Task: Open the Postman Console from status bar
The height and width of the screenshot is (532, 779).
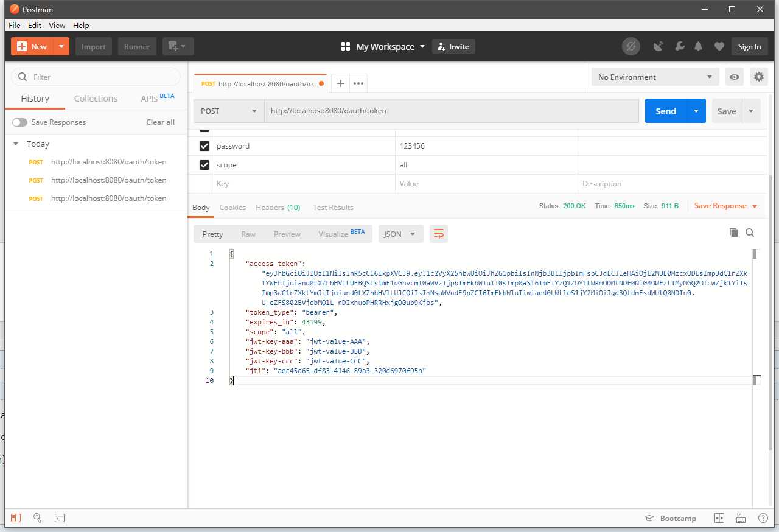Action: click(60, 518)
